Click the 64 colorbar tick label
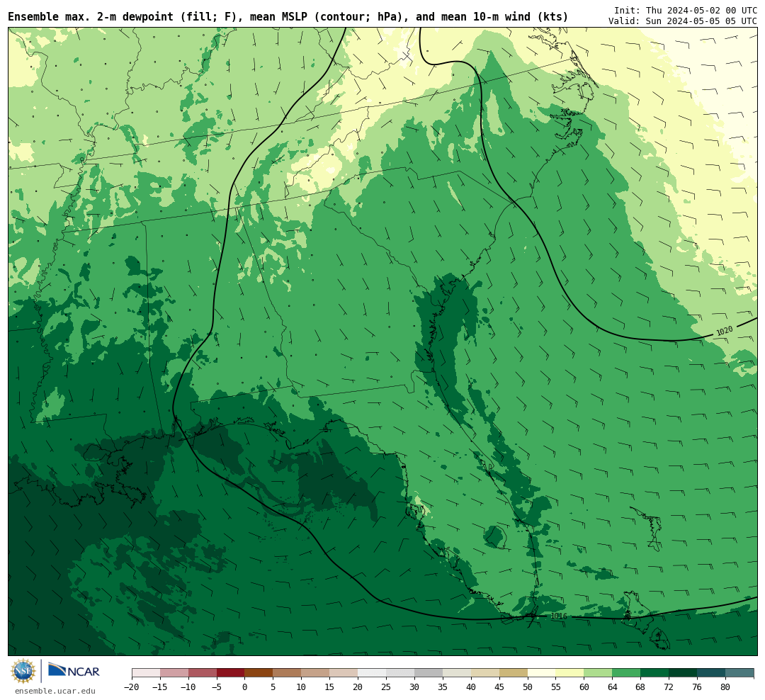Screen dimensions: 765x700 (612, 687)
